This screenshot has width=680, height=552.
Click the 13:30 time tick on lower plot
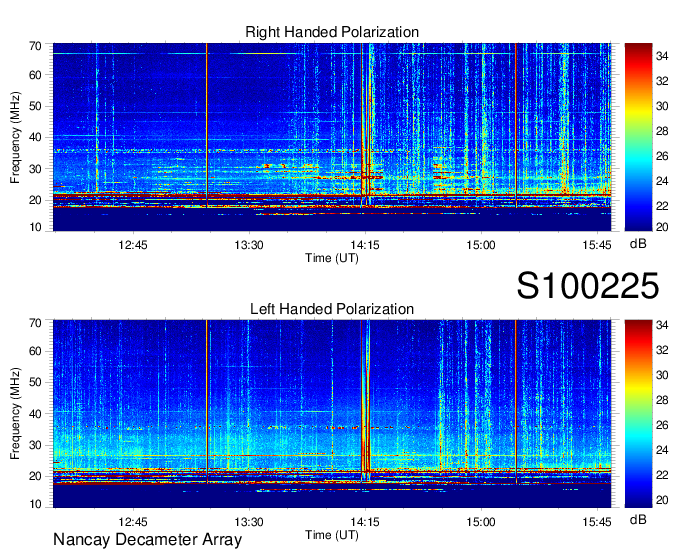(249, 522)
